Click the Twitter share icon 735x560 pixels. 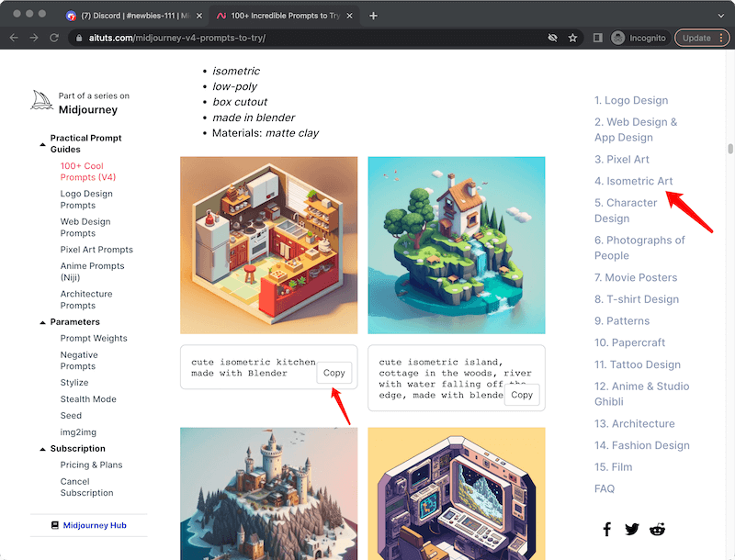(632, 530)
